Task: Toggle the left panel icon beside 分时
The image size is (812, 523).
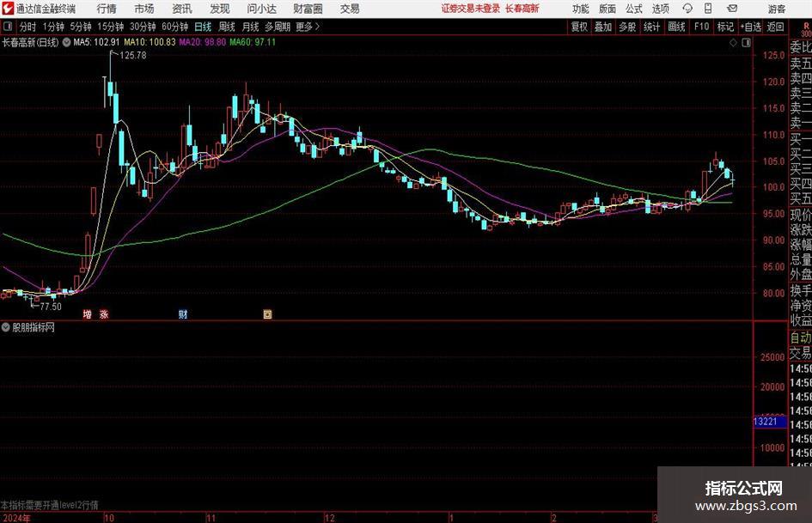Action: coord(8,27)
